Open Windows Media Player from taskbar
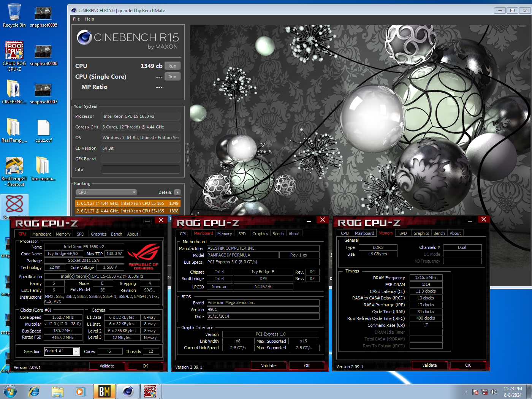 click(x=80, y=391)
